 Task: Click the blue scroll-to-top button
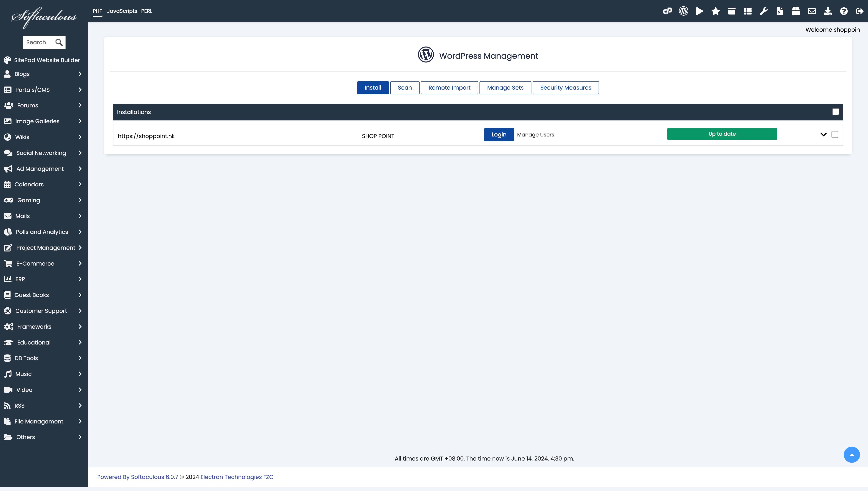(852, 455)
